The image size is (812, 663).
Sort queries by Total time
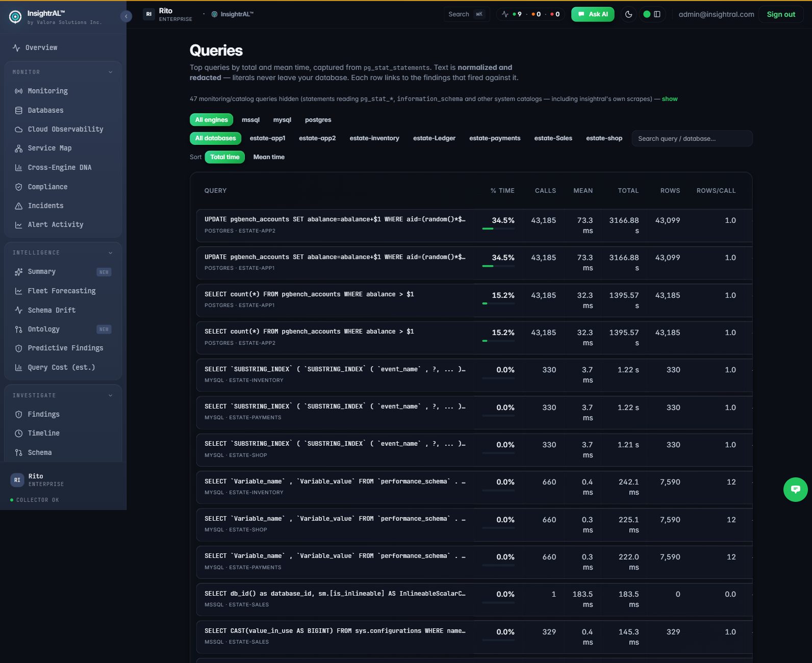(x=225, y=157)
